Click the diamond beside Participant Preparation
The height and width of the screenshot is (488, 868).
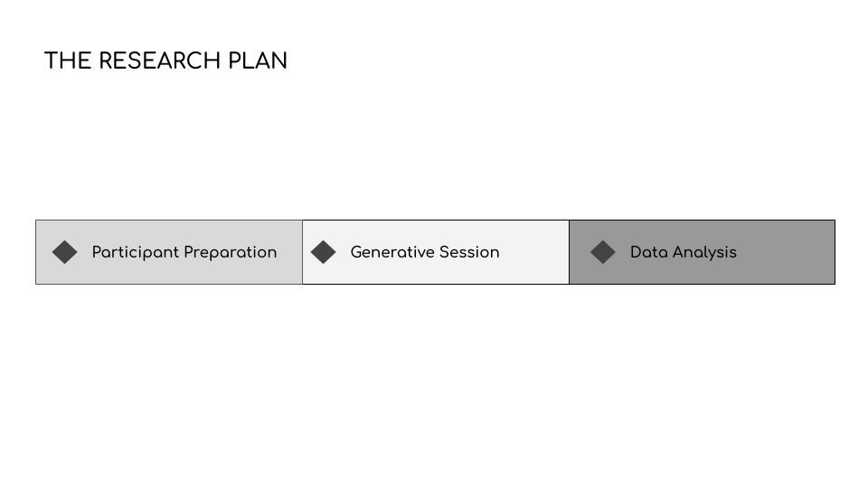pos(65,252)
